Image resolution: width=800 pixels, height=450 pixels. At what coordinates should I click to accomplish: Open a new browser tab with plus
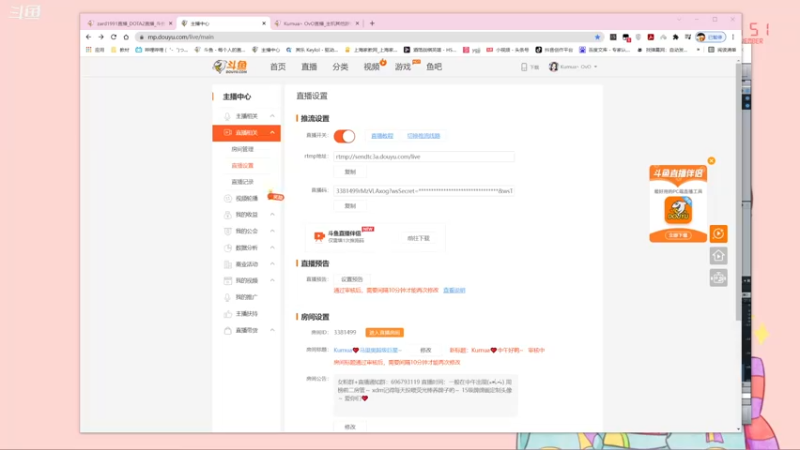pos(372,23)
